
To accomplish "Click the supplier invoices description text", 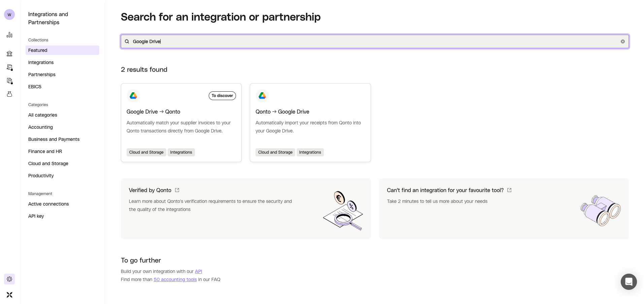I will coord(179,127).
